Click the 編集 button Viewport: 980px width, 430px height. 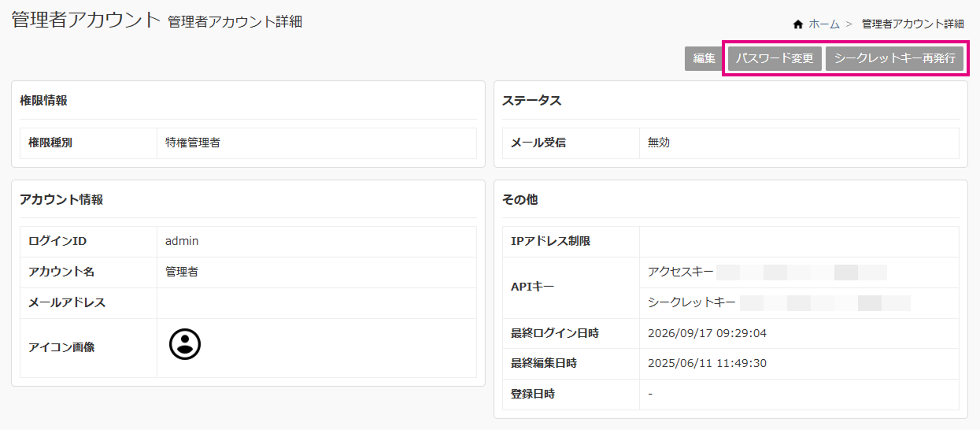[x=704, y=58]
